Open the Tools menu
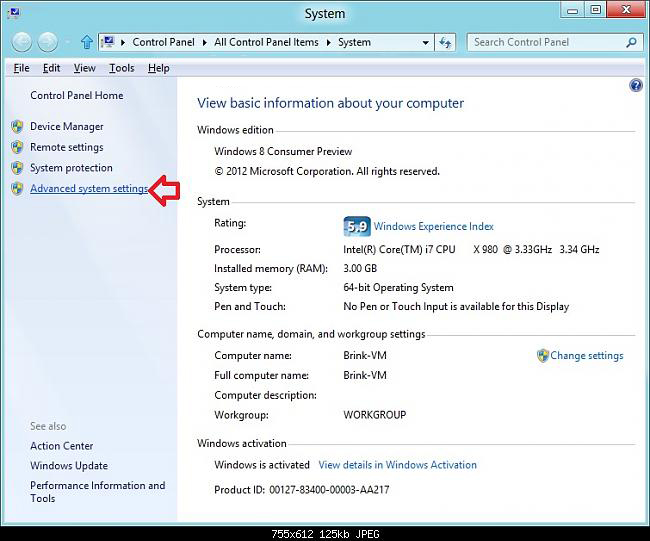The height and width of the screenshot is (541, 650). [x=122, y=68]
